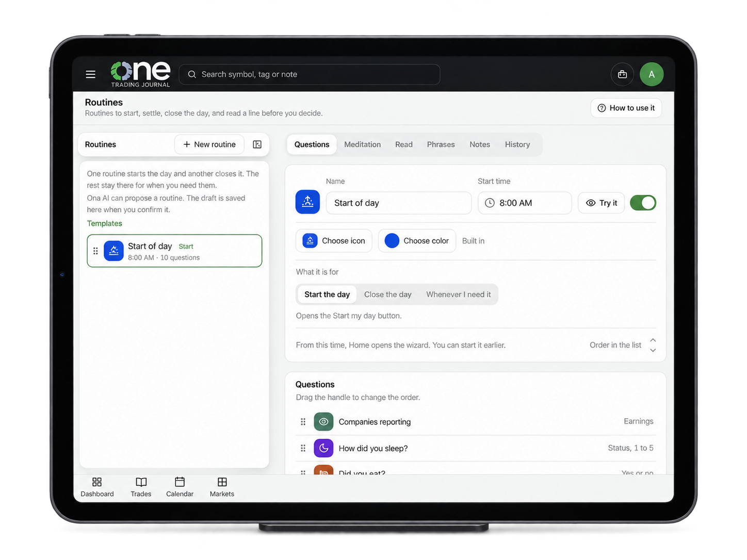Screen dimensions: 747x560
Task: Select the Start of day routine card
Action: click(174, 251)
